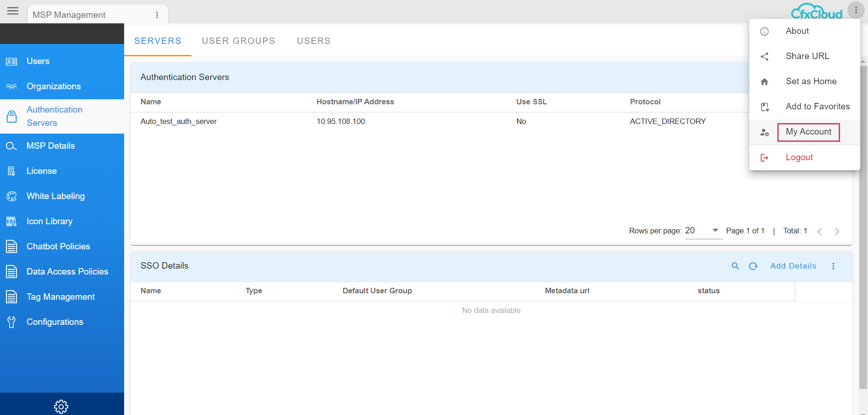The height and width of the screenshot is (415, 868).
Task: Click the hamburger menu icon
Action: point(13,11)
